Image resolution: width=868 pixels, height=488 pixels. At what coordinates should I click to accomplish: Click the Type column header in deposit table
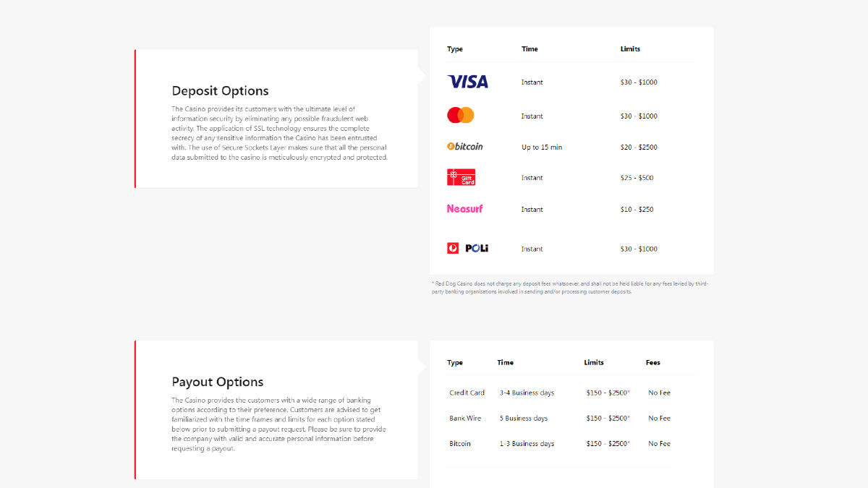coord(455,49)
